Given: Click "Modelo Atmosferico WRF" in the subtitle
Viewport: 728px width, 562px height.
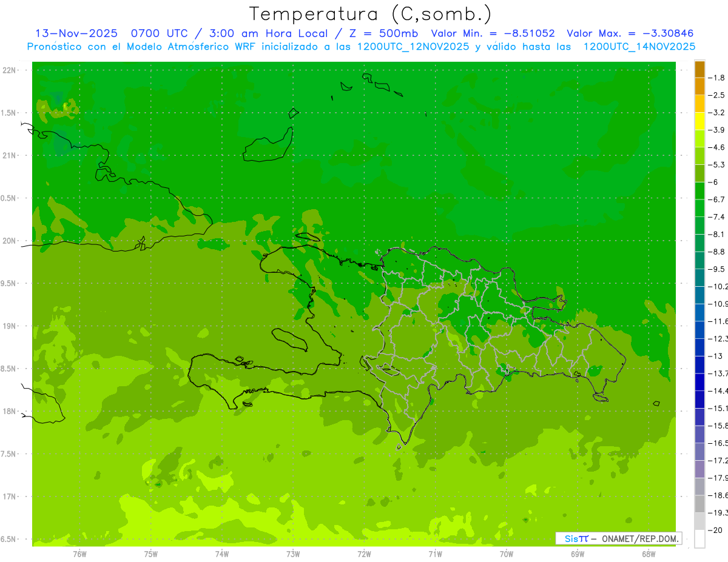Looking at the screenshot, I should tap(184, 47).
